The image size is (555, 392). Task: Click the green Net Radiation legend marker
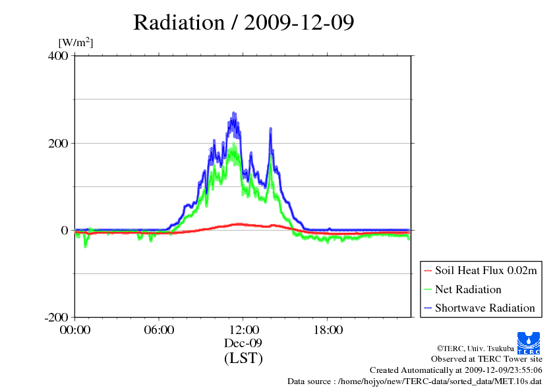point(428,290)
